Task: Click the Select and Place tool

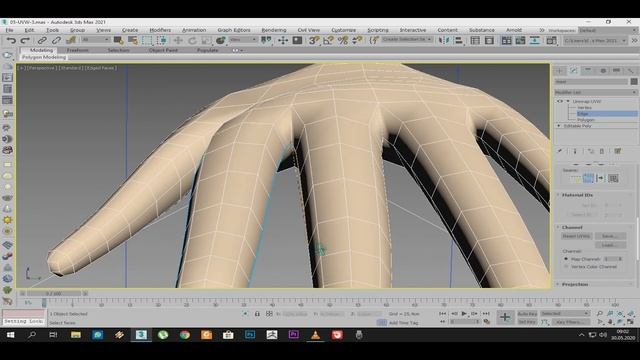Action: coord(221,40)
